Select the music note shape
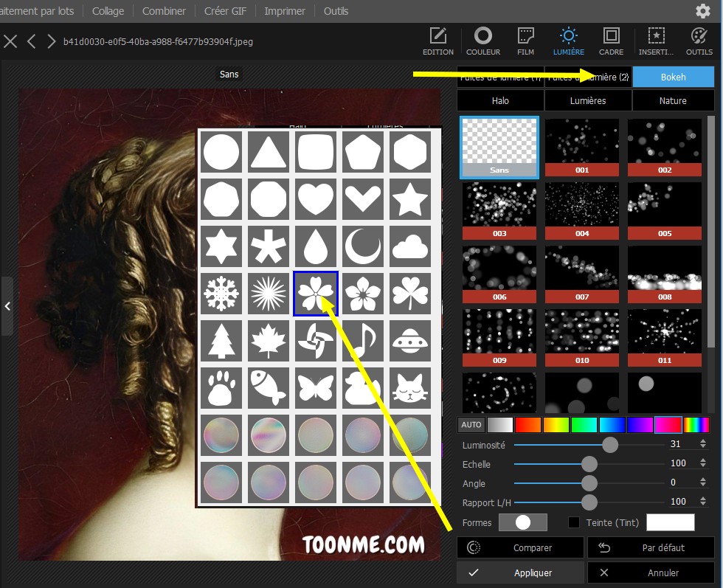Screen dimensions: 723x588 point(363,341)
